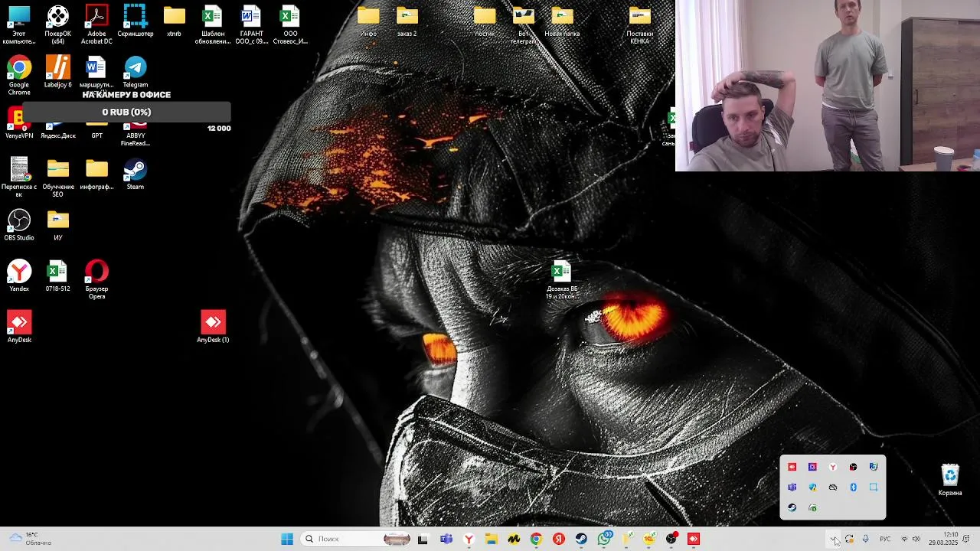The image size is (980, 551).
Task: Select the Labeljoy 6 shortcut
Action: coord(57,72)
